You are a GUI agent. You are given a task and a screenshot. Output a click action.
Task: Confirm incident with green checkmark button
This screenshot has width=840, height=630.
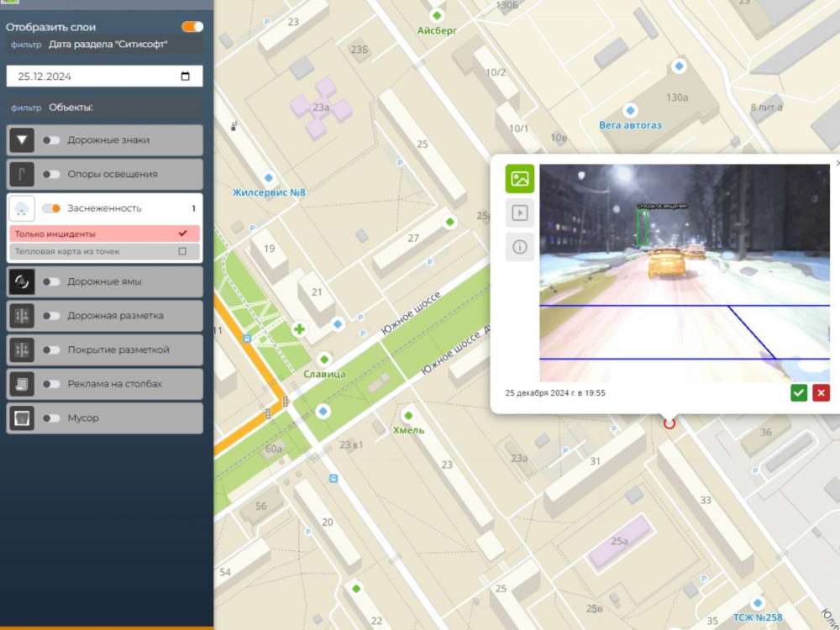pos(799,392)
